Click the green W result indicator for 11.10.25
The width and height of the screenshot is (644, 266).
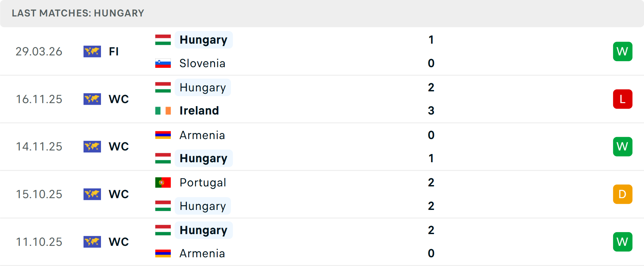(x=623, y=242)
